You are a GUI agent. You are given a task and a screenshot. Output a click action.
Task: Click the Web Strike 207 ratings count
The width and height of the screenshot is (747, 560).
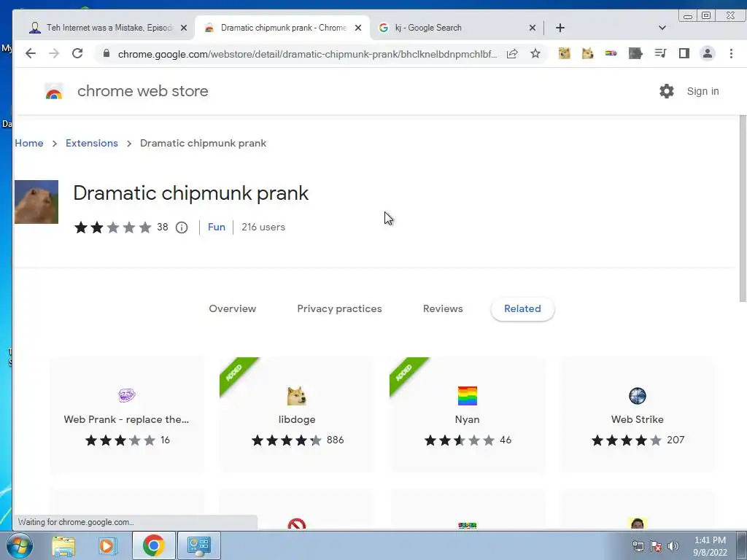click(676, 440)
